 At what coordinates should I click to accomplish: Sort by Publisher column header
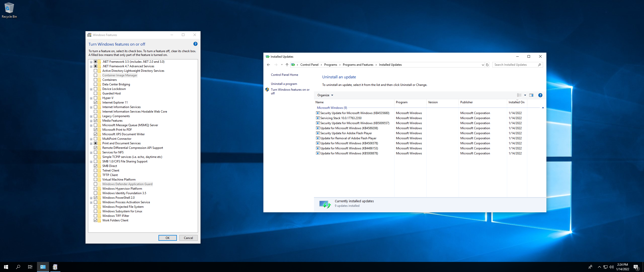pyautogui.click(x=483, y=102)
